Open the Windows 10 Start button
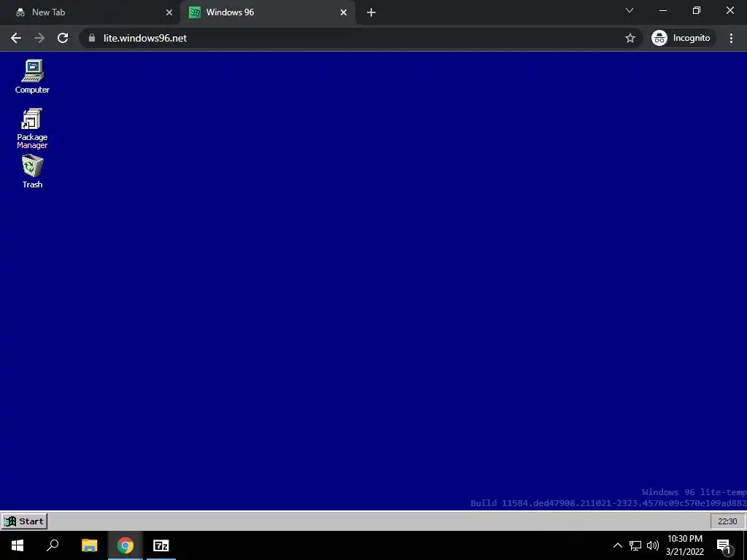The image size is (747, 560). coord(18,545)
